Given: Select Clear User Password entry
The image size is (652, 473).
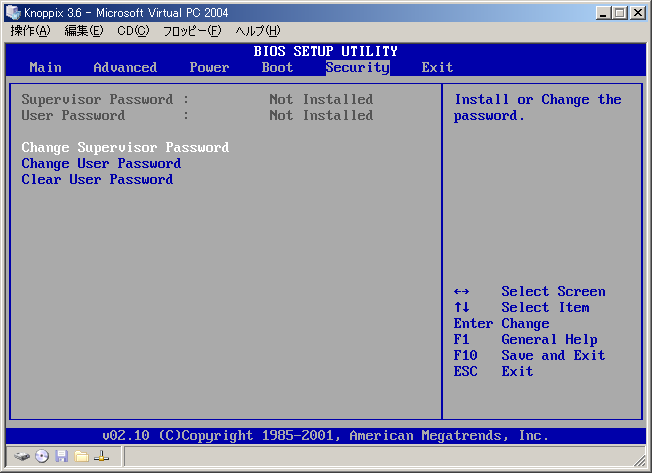Looking at the screenshot, I should [x=97, y=180].
